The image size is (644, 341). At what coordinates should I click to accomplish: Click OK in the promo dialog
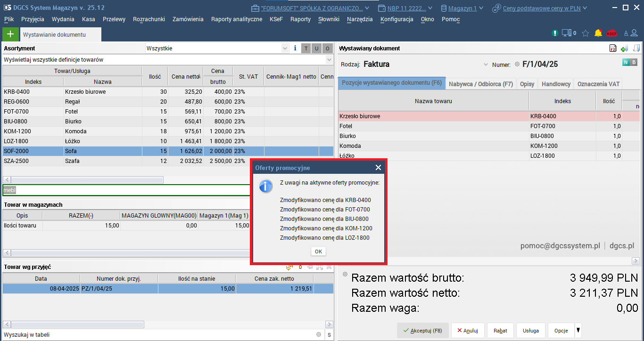[319, 252]
